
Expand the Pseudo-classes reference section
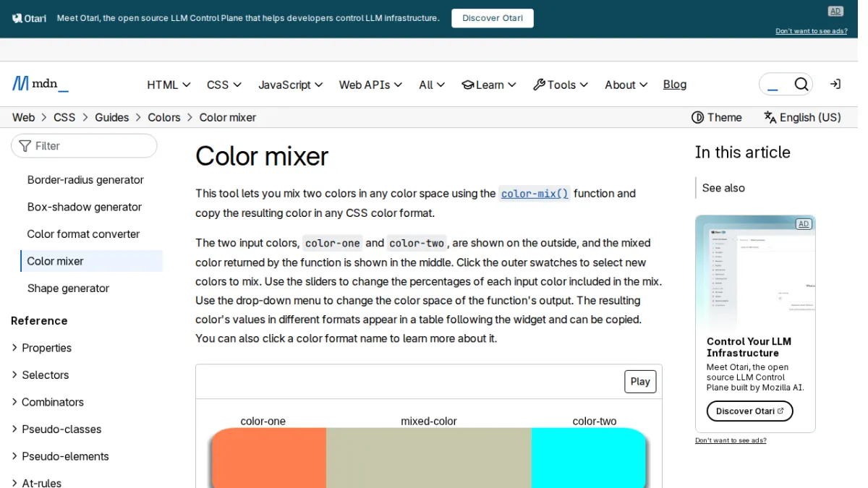pos(56,429)
